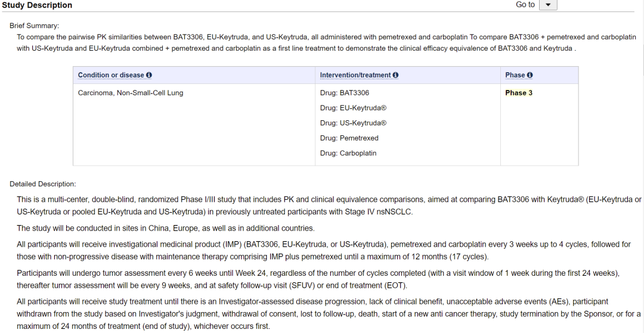Click the highlighted Phase 3 value
Image resolution: width=644 pixels, height=333 pixels.
click(519, 93)
